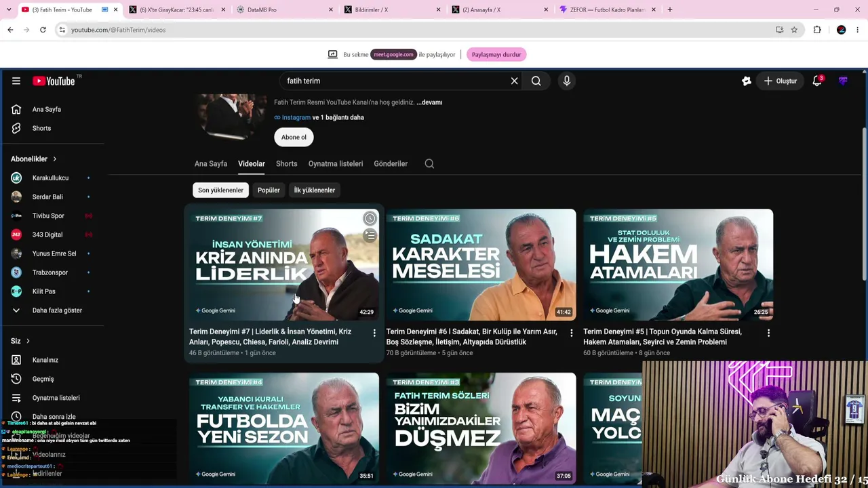
Task: Select the channel's Videolar tab
Action: [x=252, y=163]
